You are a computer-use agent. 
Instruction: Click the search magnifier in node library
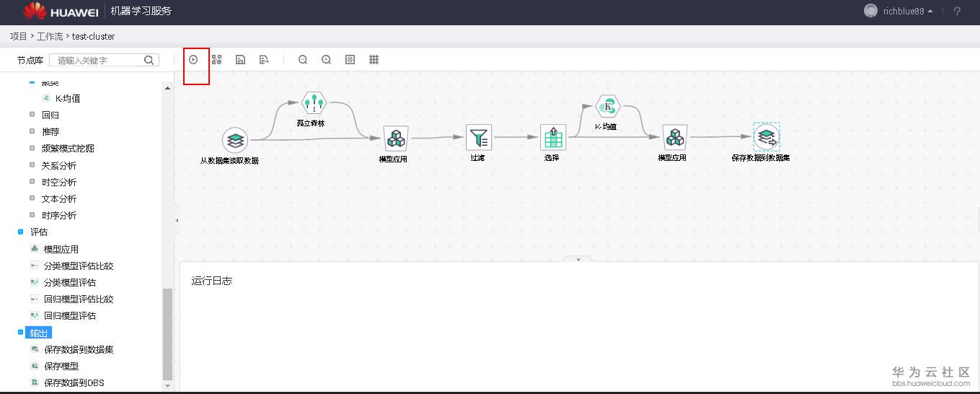click(149, 60)
